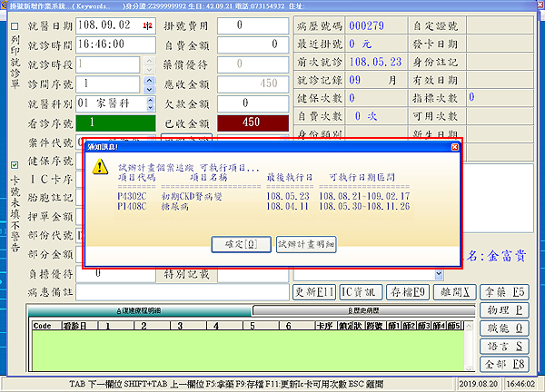This screenshot has width=545, height=392.
Task: Toggle the 列印就診單 checkbox
Action: point(13,24)
